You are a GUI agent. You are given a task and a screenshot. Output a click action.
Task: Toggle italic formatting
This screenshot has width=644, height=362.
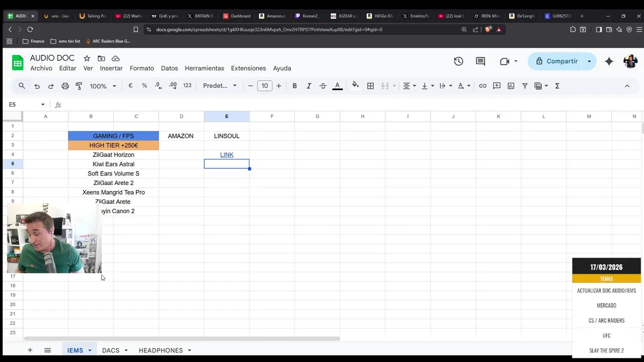coord(309,86)
